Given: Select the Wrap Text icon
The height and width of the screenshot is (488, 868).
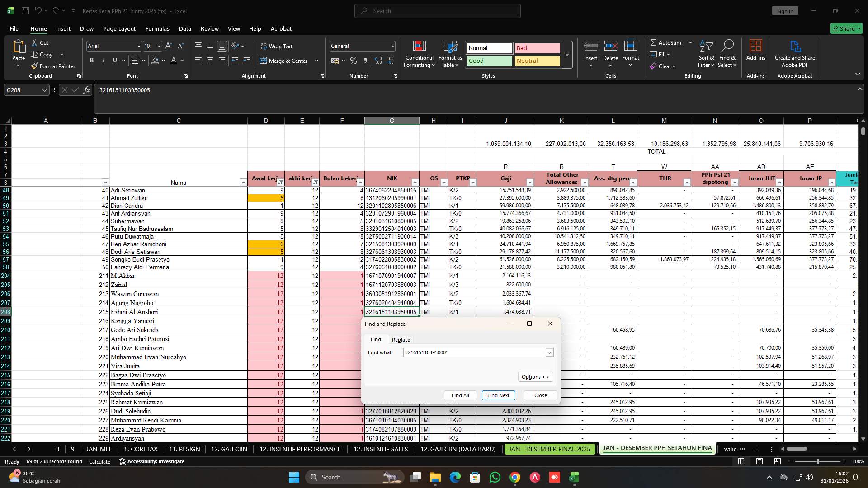Looking at the screenshot, I should point(264,46).
